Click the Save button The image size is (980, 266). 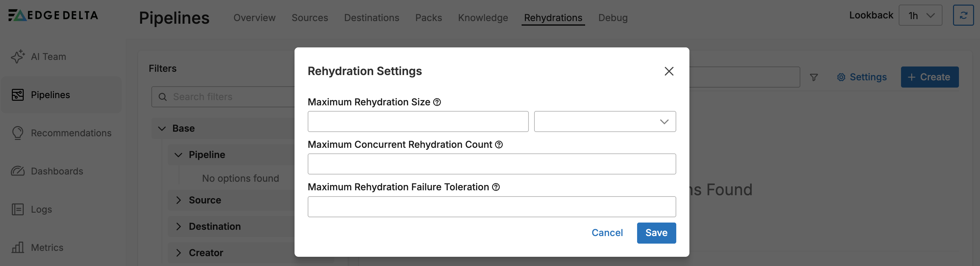pyautogui.click(x=656, y=233)
